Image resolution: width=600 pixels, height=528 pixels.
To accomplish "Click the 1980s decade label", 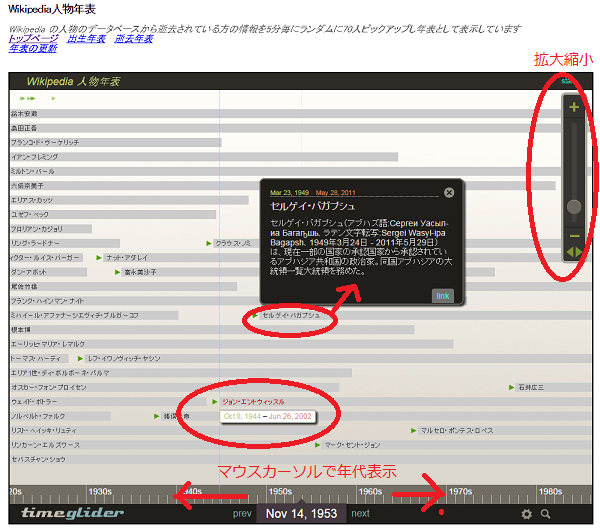I will (x=550, y=491).
